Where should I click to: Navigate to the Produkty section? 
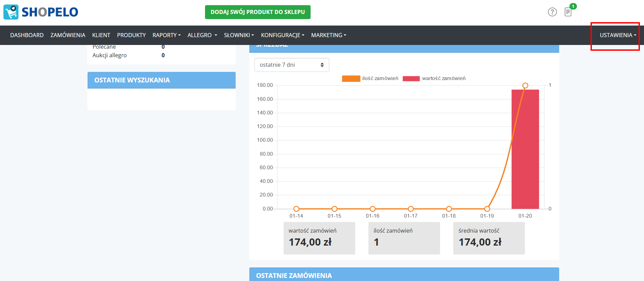tap(131, 35)
